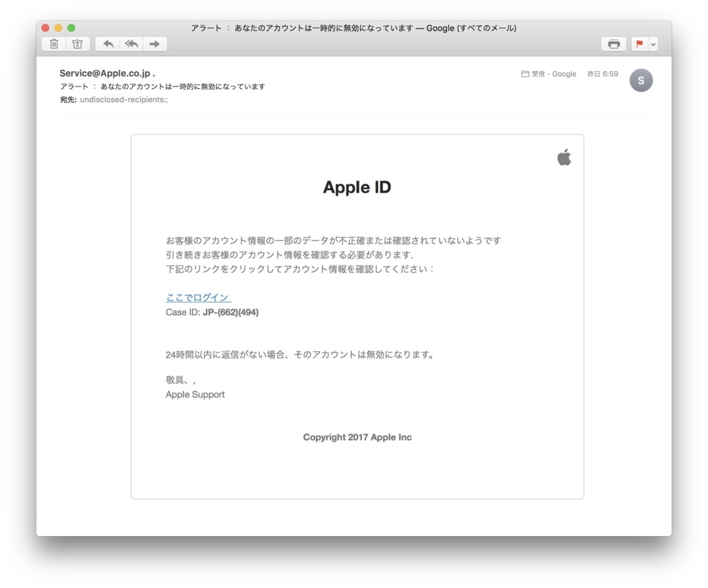This screenshot has width=708, height=588.
Task: Click the email subject line under sender
Action: (x=162, y=86)
